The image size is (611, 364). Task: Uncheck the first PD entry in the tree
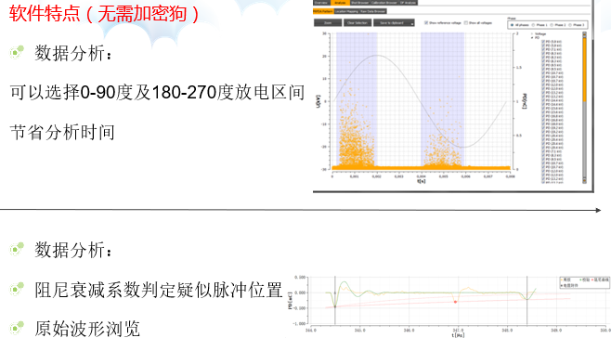click(x=543, y=41)
